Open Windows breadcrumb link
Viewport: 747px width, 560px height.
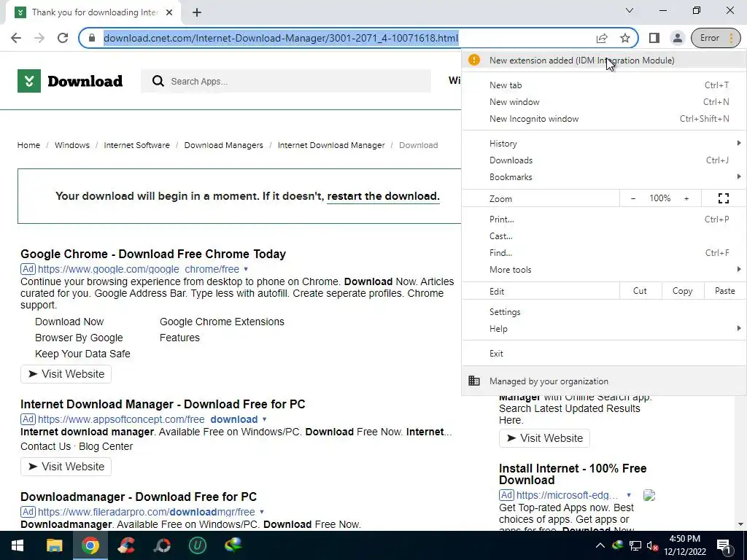point(72,145)
